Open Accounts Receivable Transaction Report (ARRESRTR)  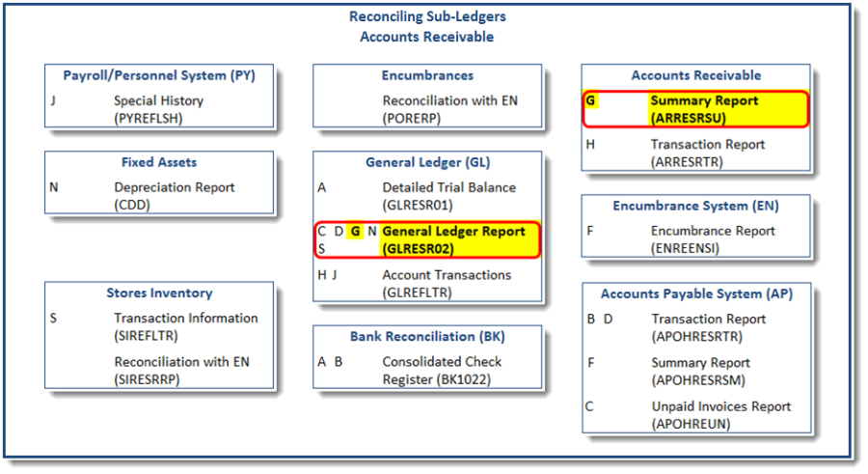[x=707, y=153]
